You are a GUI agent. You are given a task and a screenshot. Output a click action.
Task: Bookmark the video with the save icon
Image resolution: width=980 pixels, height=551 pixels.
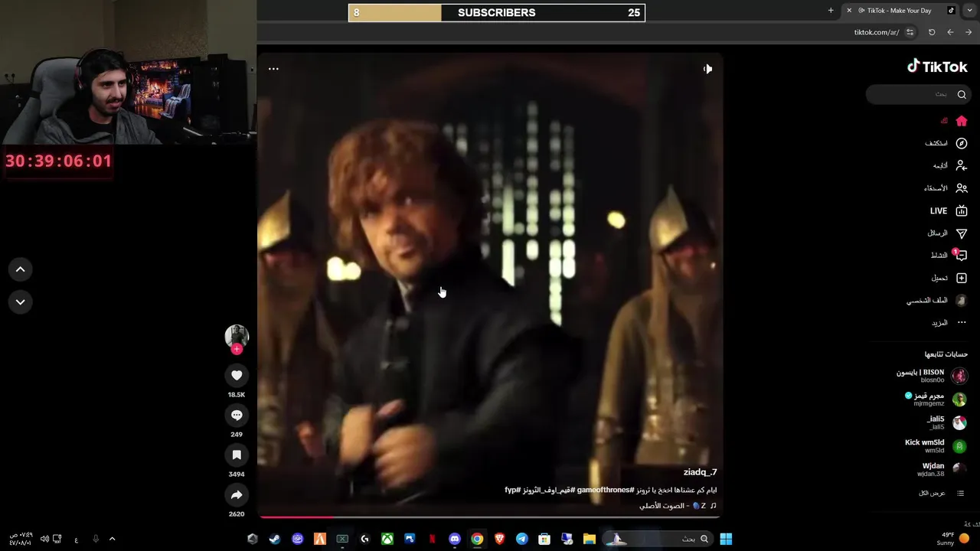(x=237, y=455)
